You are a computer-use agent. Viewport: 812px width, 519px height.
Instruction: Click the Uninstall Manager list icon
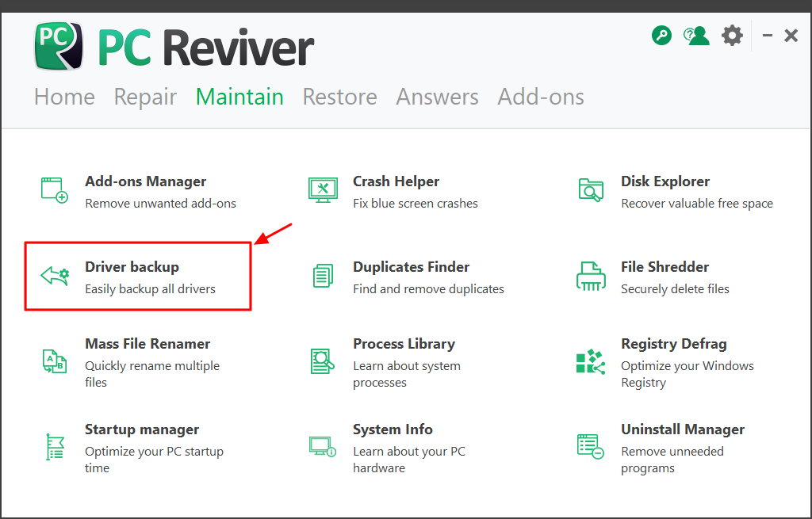pos(590,447)
